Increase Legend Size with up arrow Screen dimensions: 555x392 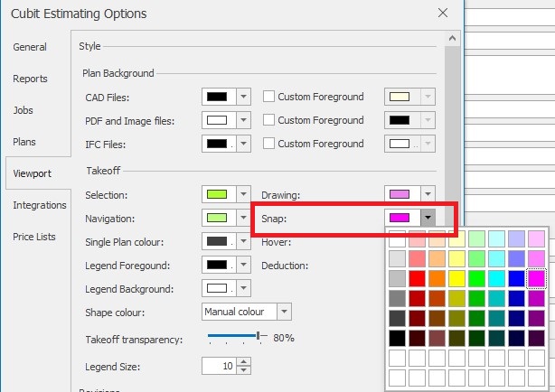pos(243,360)
